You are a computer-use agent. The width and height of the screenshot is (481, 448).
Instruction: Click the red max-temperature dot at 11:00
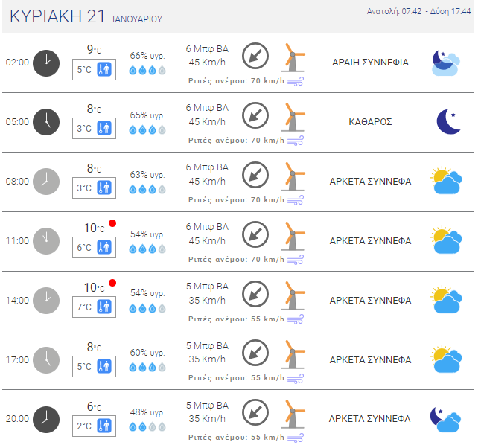112,223
